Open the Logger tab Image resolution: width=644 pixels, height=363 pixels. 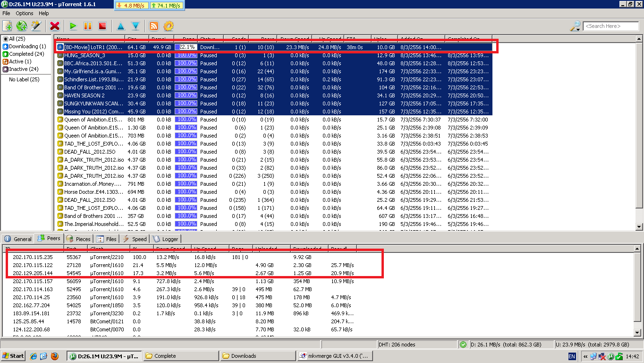click(x=165, y=239)
